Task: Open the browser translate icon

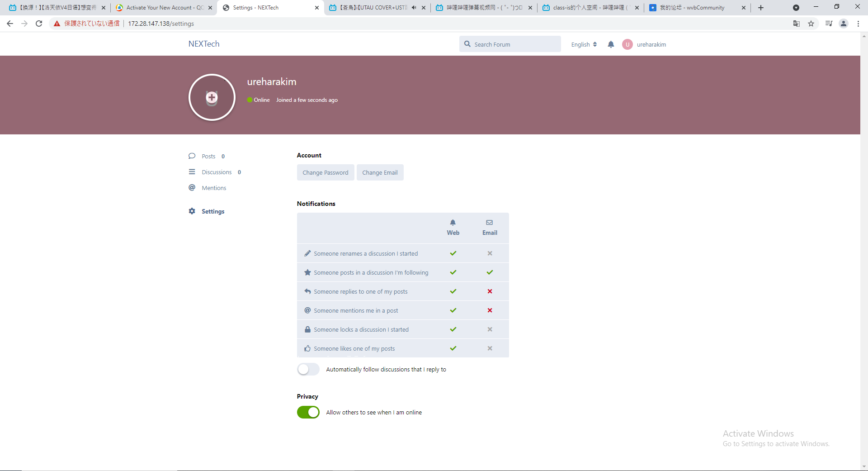Action: (x=796, y=24)
